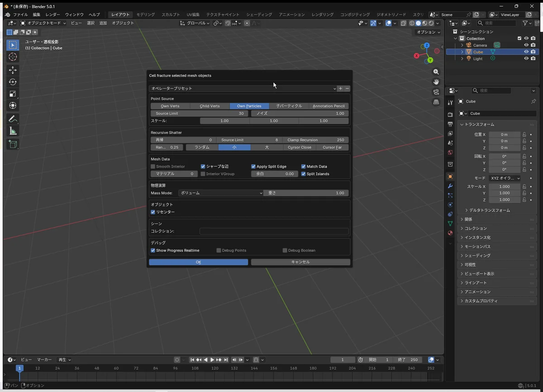The height and width of the screenshot is (392, 543).
Task: Select the Add Cube tool icon
Action: pos(13,144)
